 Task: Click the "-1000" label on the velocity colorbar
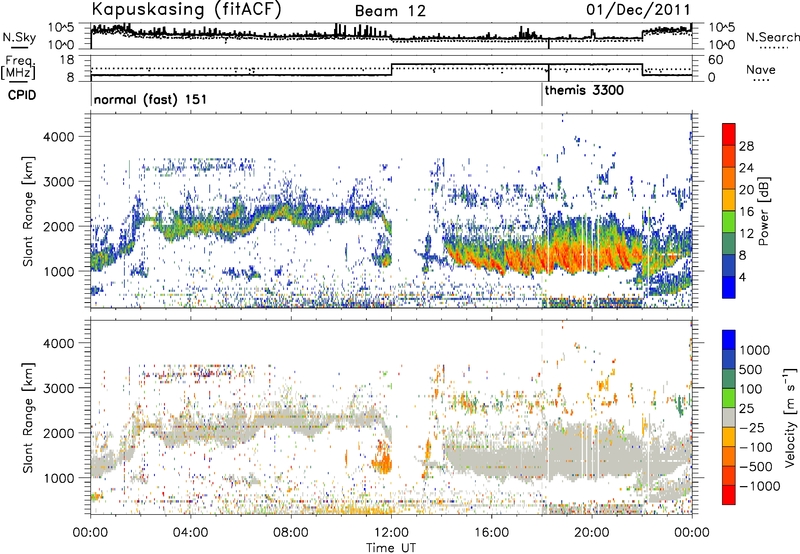coord(760,486)
